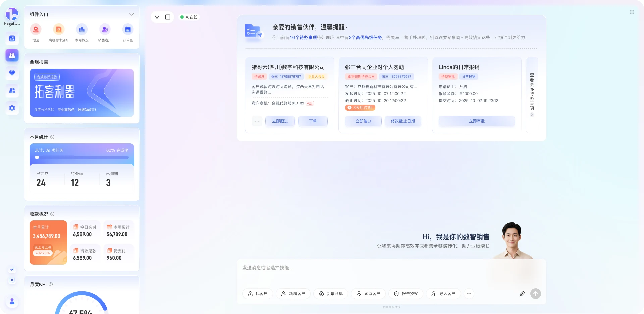The image size is (644, 314).
Task: Open Linda的日常报销 card title
Action: click(459, 67)
